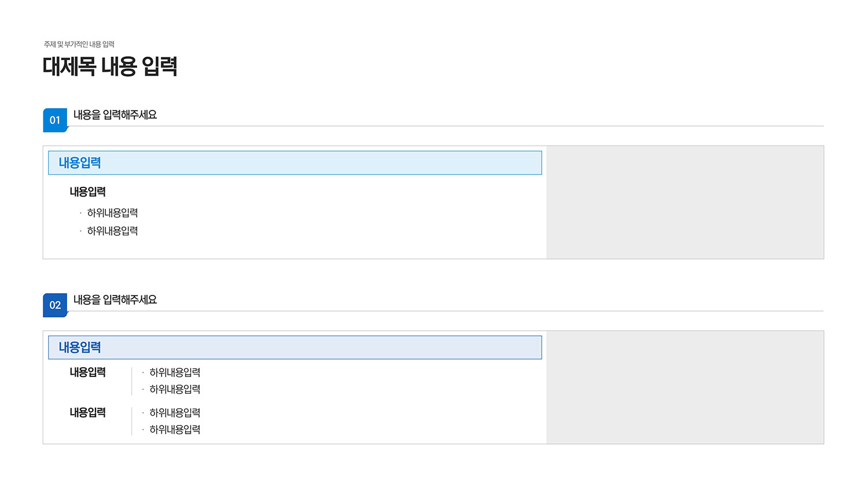Viewport: 868px width, 488px height.
Task: Click the dark blue 02 number badge
Action: pyautogui.click(x=55, y=305)
